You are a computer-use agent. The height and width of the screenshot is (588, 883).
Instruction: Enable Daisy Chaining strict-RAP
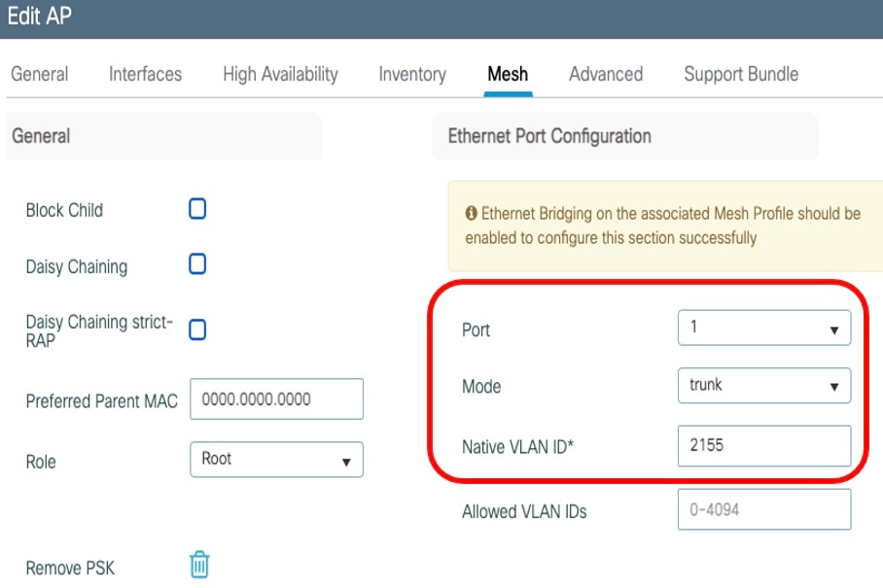[197, 329]
